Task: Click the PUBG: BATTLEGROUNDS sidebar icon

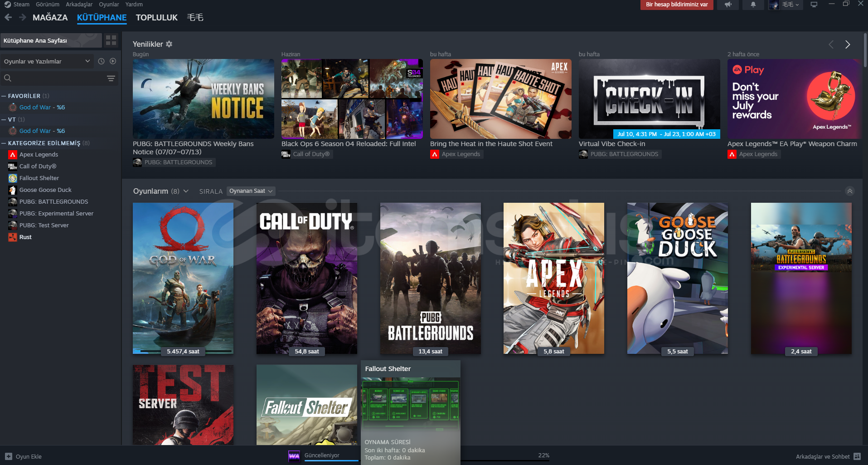Action: click(13, 202)
